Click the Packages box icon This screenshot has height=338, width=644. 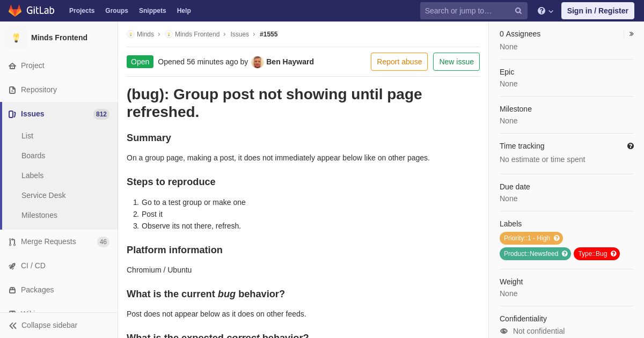[12, 290]
